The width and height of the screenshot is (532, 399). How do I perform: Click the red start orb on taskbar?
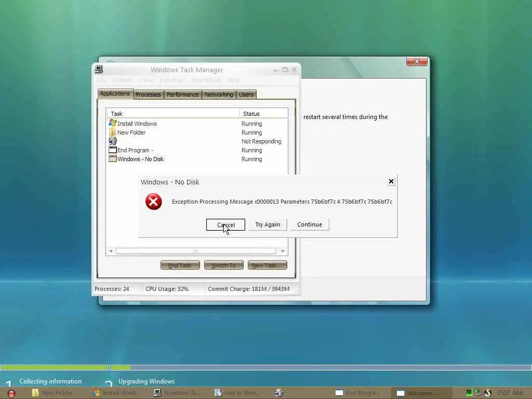click(x=11, y=393)
